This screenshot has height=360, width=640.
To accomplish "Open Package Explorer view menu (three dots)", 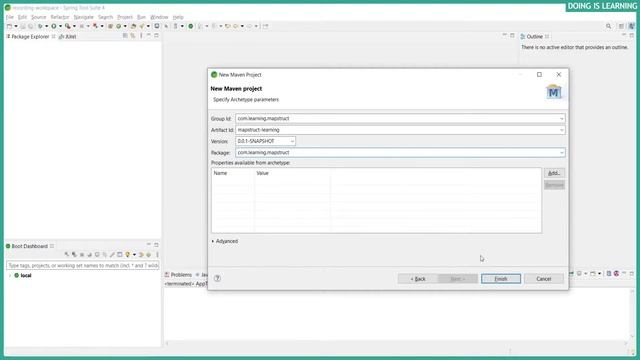I will tap(141, 36).
